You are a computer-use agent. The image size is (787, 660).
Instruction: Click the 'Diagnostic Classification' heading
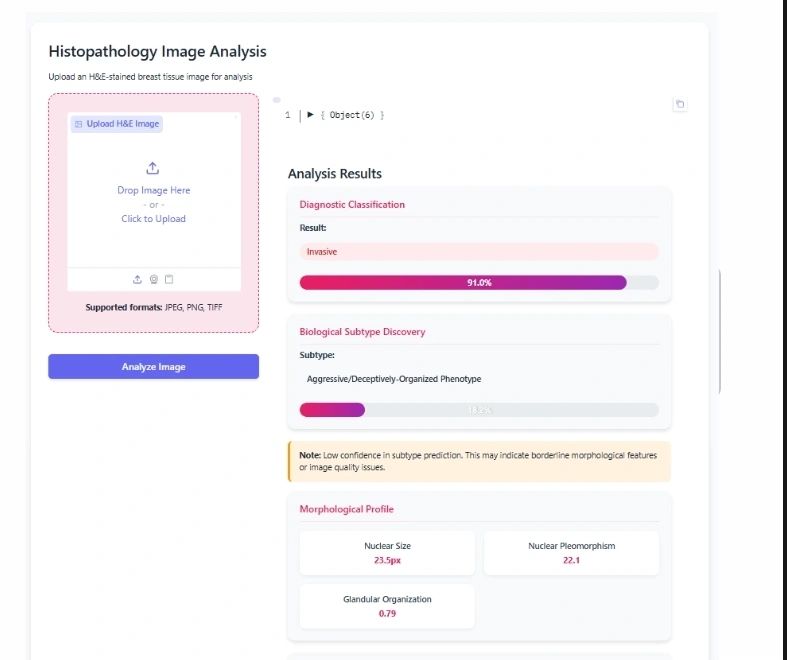pos(352,204)
